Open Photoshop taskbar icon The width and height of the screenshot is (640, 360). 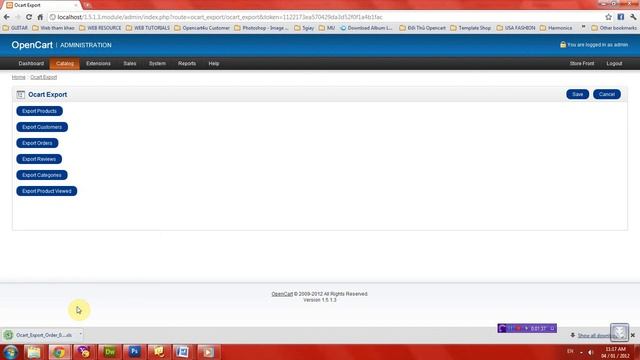pos(134,352)
